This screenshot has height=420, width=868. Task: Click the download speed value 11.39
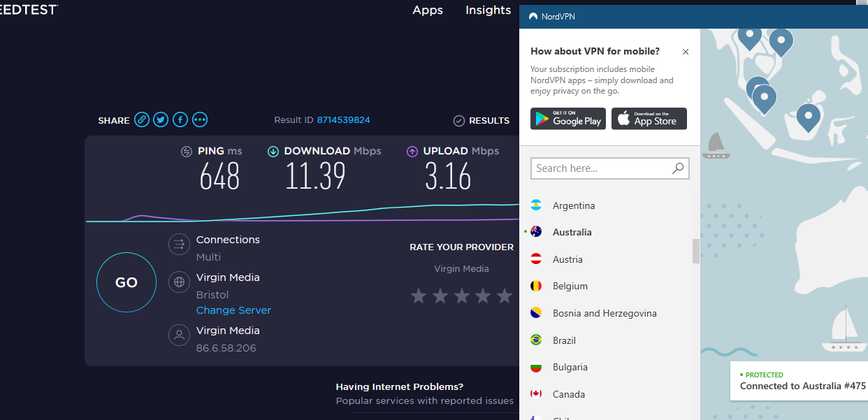click(315, 176)
